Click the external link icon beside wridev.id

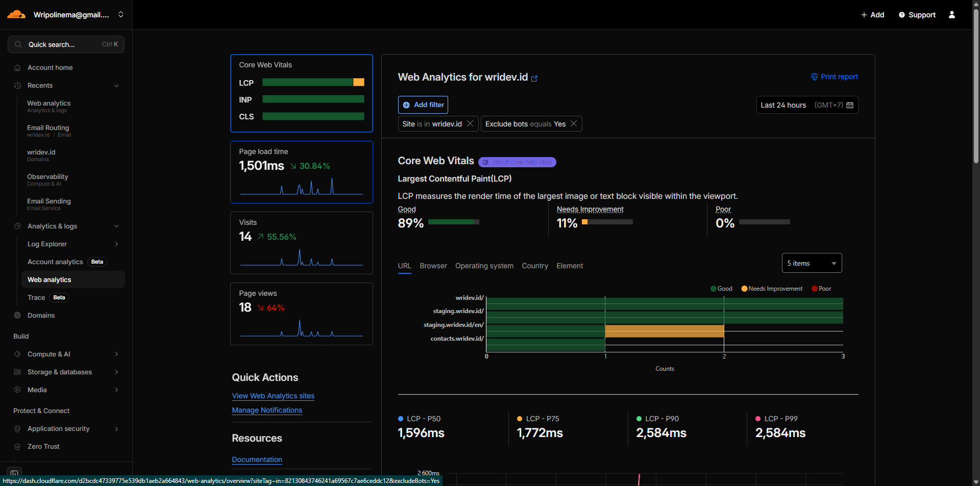click(x=534, y=79)
